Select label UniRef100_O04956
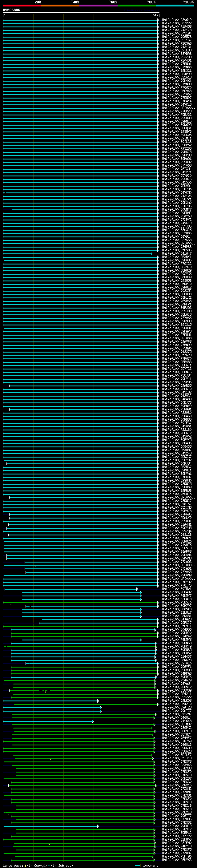 coord(176,629)
